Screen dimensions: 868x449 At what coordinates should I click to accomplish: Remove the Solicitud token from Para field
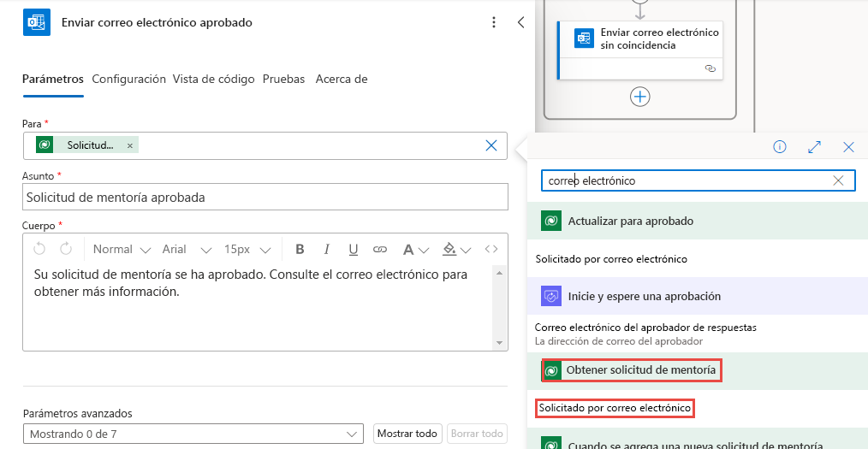129,145
